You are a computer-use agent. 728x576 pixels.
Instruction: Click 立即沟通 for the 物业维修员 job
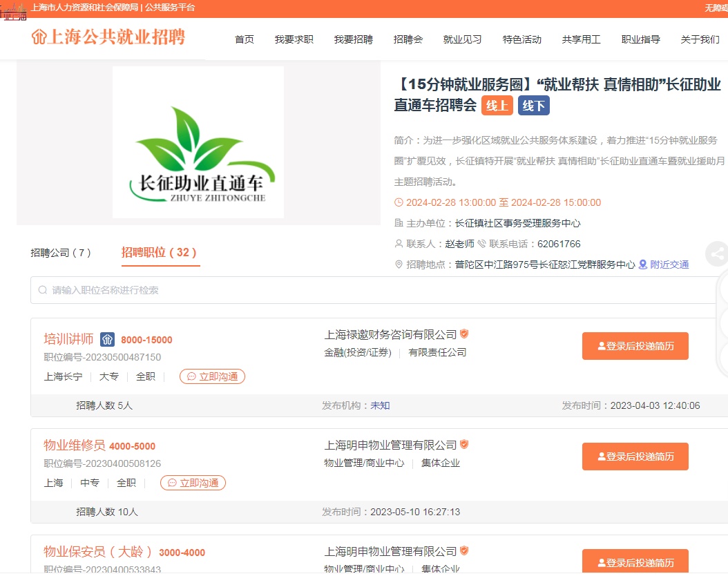193,483
